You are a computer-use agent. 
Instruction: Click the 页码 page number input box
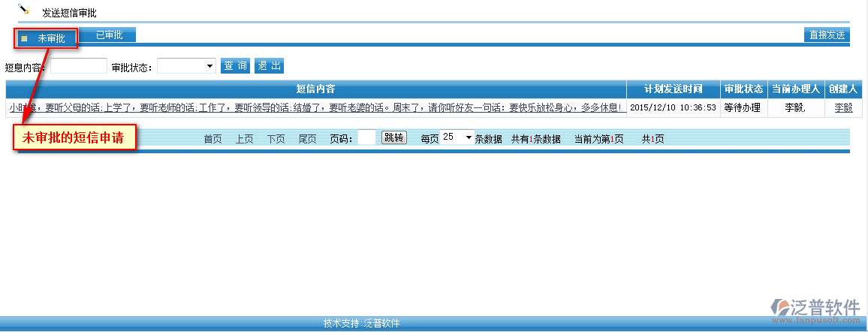366,137
